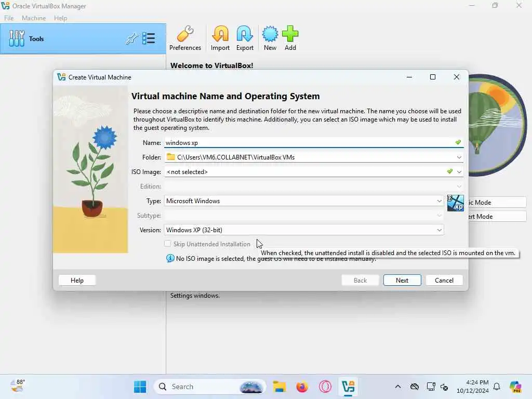The height and width of the screenshot is (399, 532).
Task: Show hidden system tray icons
Action: click(x=398, y=387)
